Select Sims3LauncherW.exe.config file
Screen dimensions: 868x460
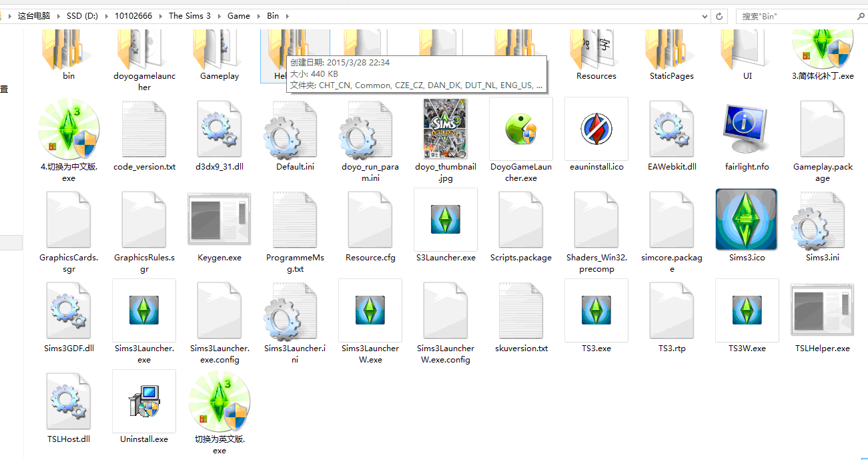pyautogui.click(x=446, y=322)
